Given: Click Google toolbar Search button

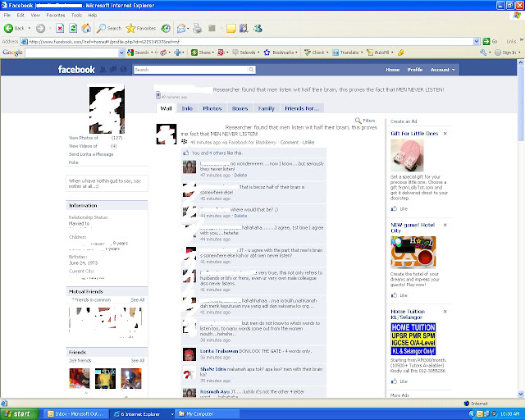Looking at the screenshot, I should click(139, 52).
